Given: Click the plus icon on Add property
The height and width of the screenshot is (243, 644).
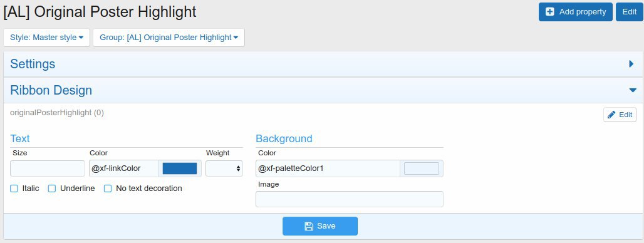Looking at the screenshot, I should pos(549,12).
